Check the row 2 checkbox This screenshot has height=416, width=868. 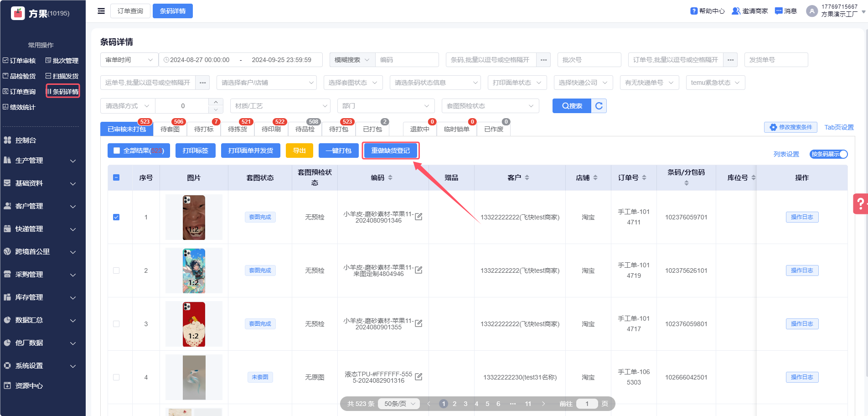point(116,270)
